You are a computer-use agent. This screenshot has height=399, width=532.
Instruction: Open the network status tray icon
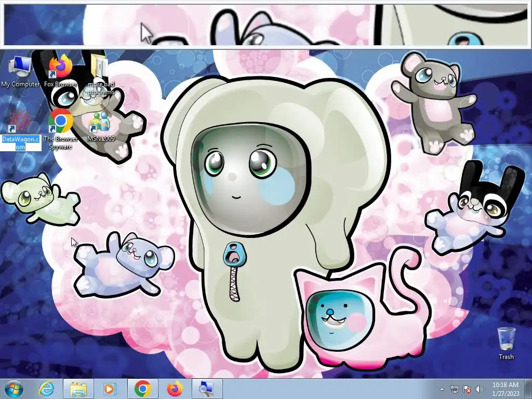pyautogui.click(x=454, y=389)
